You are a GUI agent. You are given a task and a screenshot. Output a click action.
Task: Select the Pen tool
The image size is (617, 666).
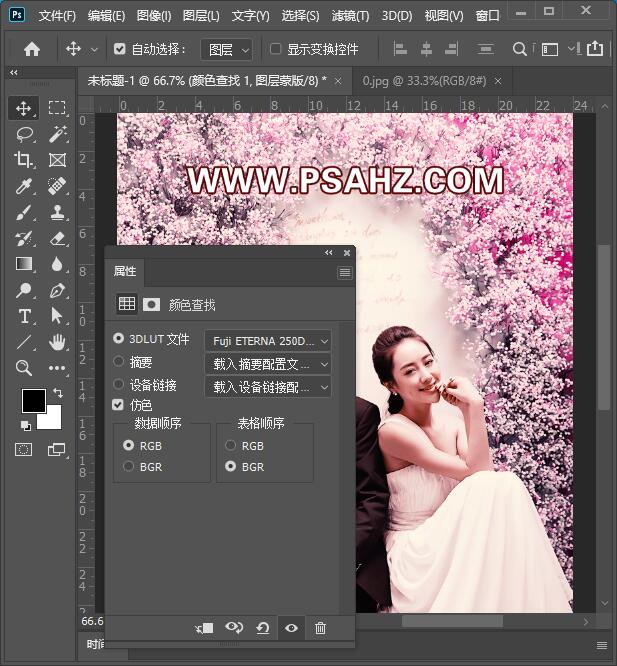57,290
